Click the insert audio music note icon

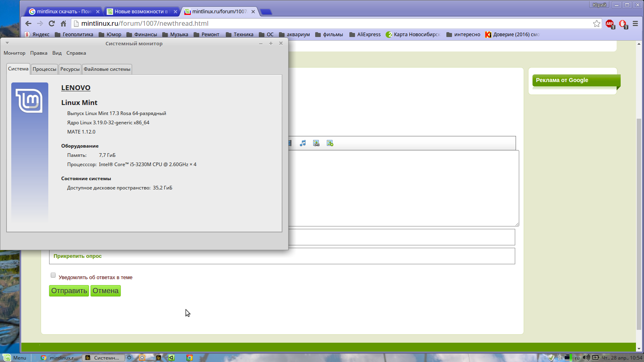point(303,143)
